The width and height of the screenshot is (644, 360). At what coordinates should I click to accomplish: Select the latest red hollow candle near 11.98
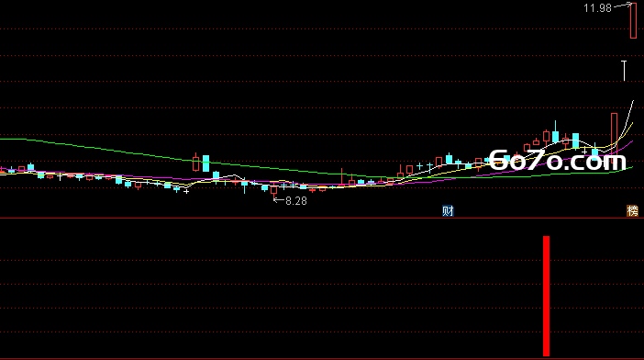click(633, 20)
